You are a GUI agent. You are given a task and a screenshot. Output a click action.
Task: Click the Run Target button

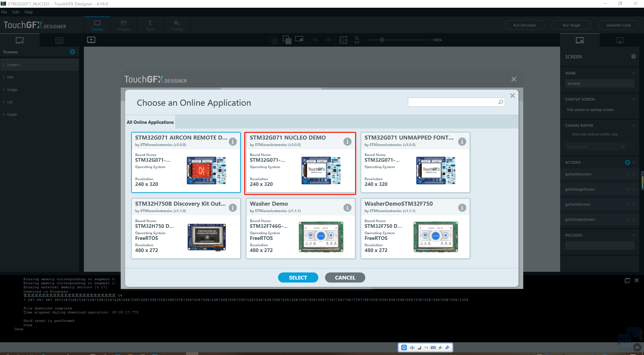pos(572,25)
